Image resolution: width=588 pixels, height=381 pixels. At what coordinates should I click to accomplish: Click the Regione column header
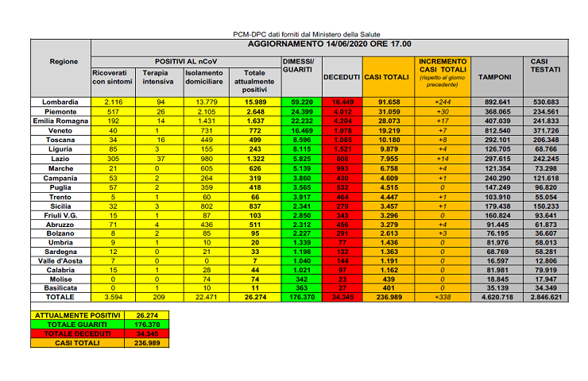tap(64, 61)
